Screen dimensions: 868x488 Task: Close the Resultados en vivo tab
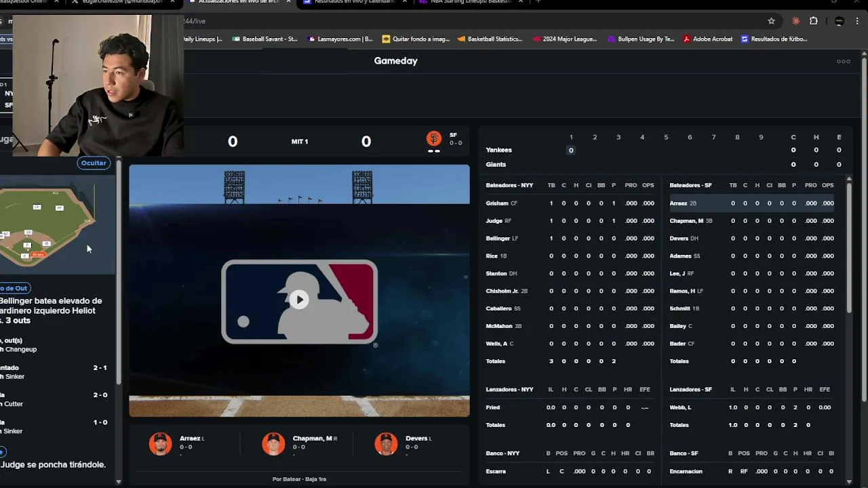click(x=405, y=2)
